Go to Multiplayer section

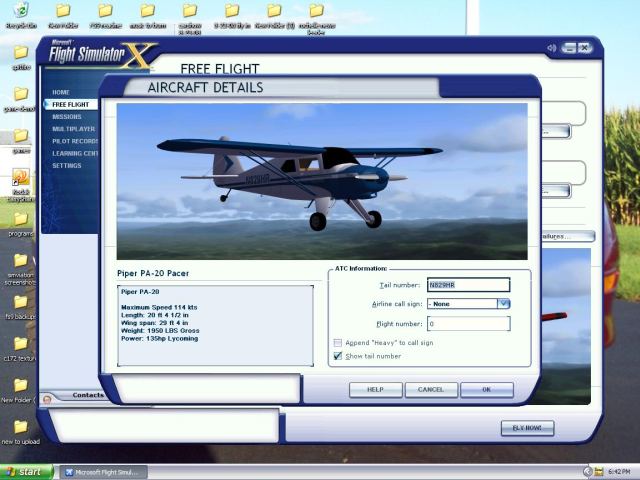(73, 129)
